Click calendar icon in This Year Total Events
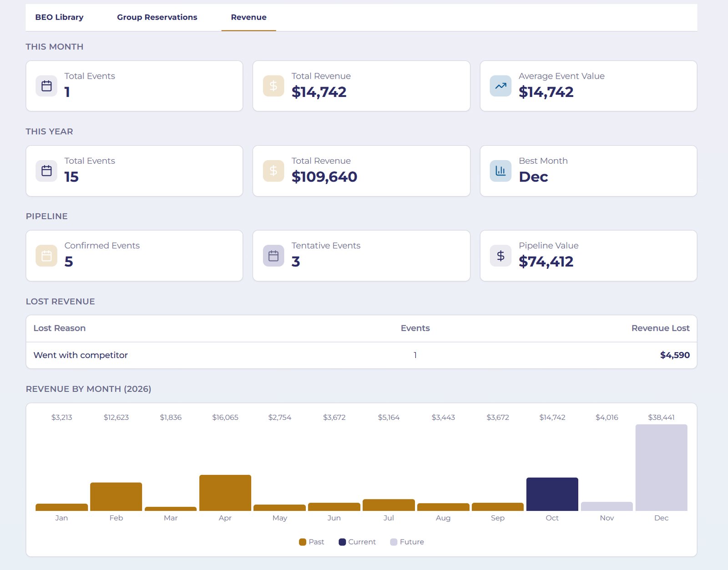Screen dimensions: 728x570 click(46, 171)
